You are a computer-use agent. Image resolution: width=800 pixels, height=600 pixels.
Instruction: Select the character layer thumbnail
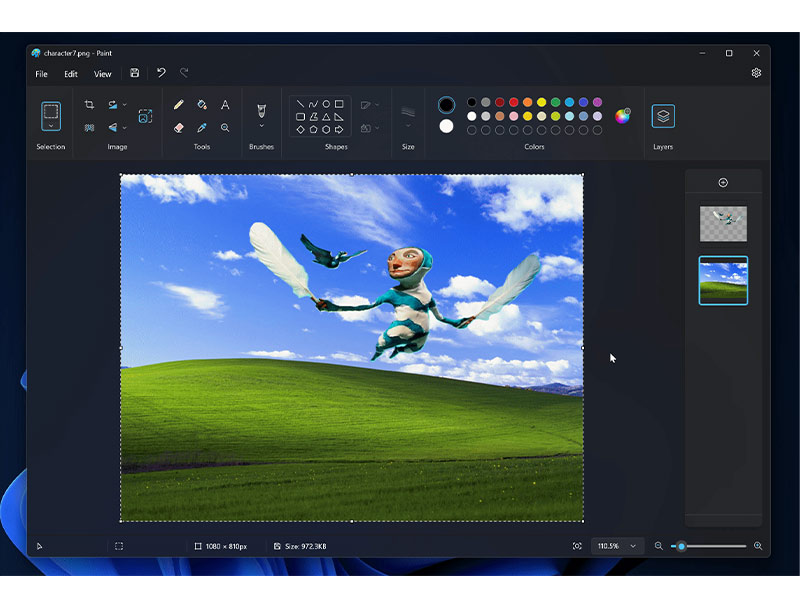click(x=723, y=223)
